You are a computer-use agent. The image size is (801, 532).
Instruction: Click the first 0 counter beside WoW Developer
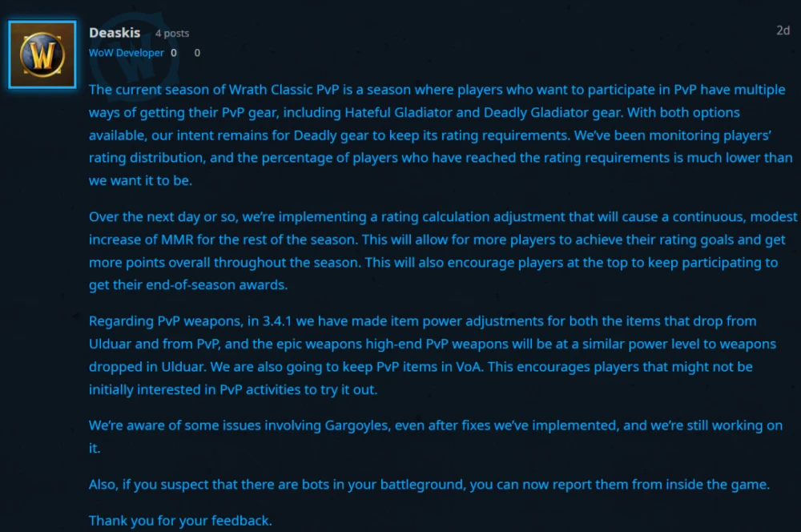(x=174, y=53)
